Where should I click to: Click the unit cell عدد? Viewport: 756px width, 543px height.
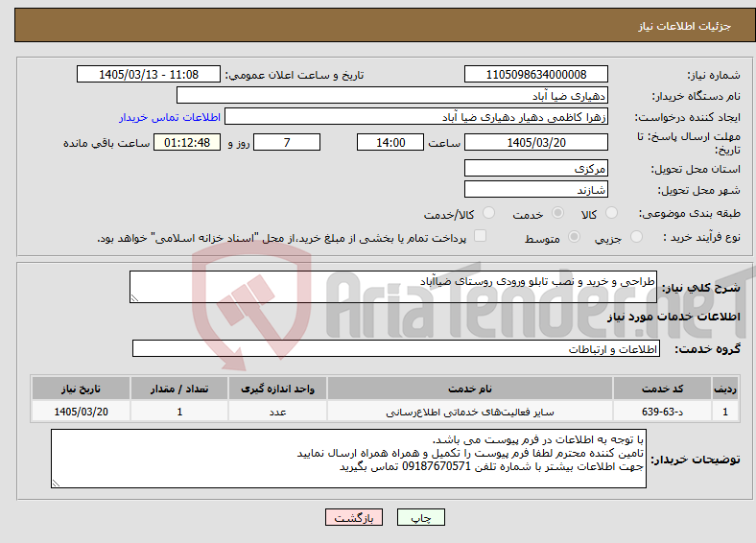pos(277,412)
